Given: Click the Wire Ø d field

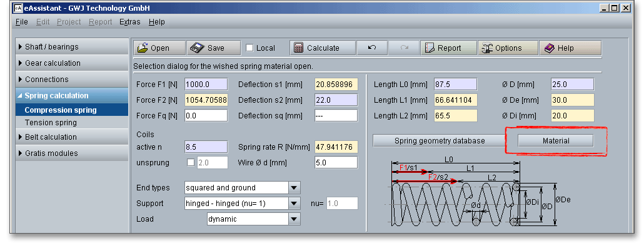Looking at the screenshot, I should 336,162.
